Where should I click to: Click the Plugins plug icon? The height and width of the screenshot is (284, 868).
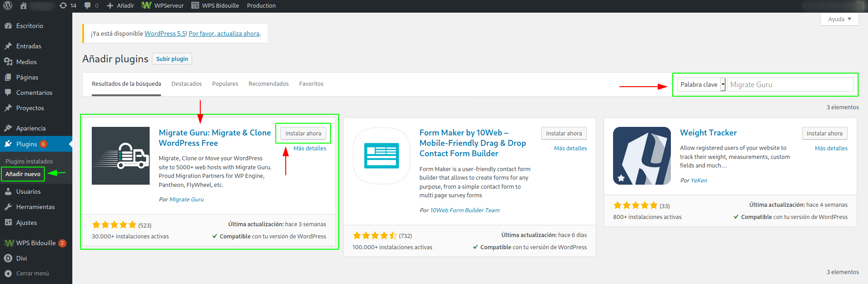click(x=8, y=144)
